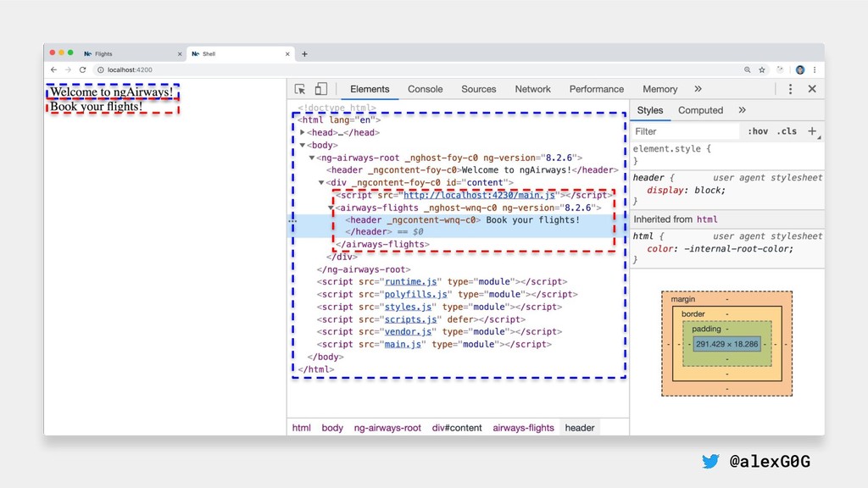
Task: Click the zoom magnifier icon in address bar
Action: coord(747,69)
